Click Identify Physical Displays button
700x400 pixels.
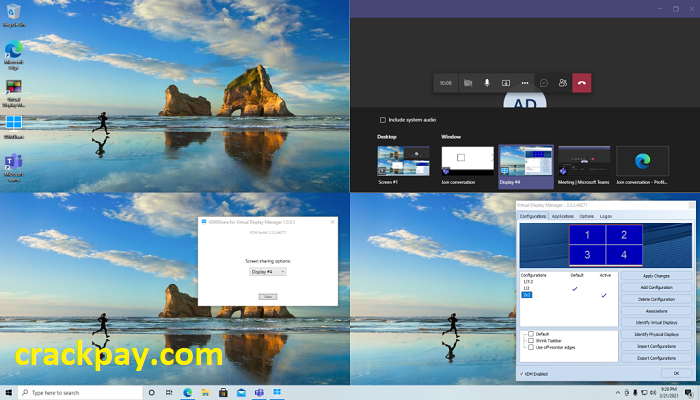pyautogui.click(x=656, y=334)
